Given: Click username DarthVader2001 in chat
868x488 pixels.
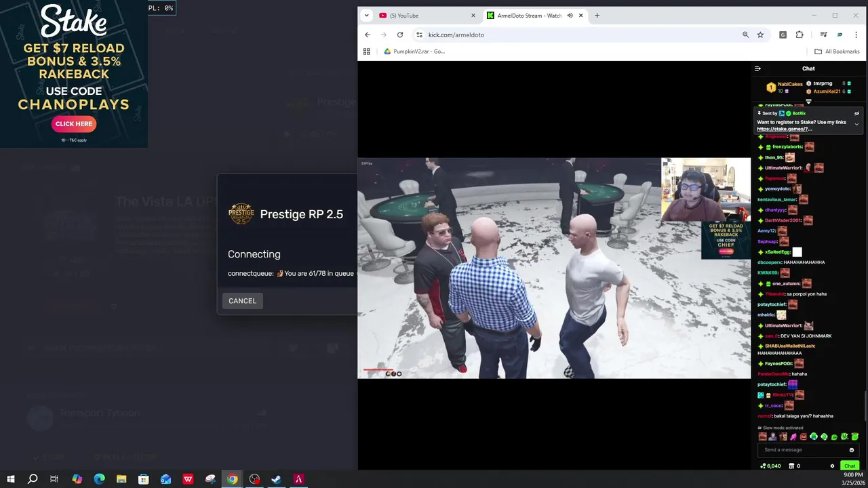Looking at the screenshot, I should point(783,220).
